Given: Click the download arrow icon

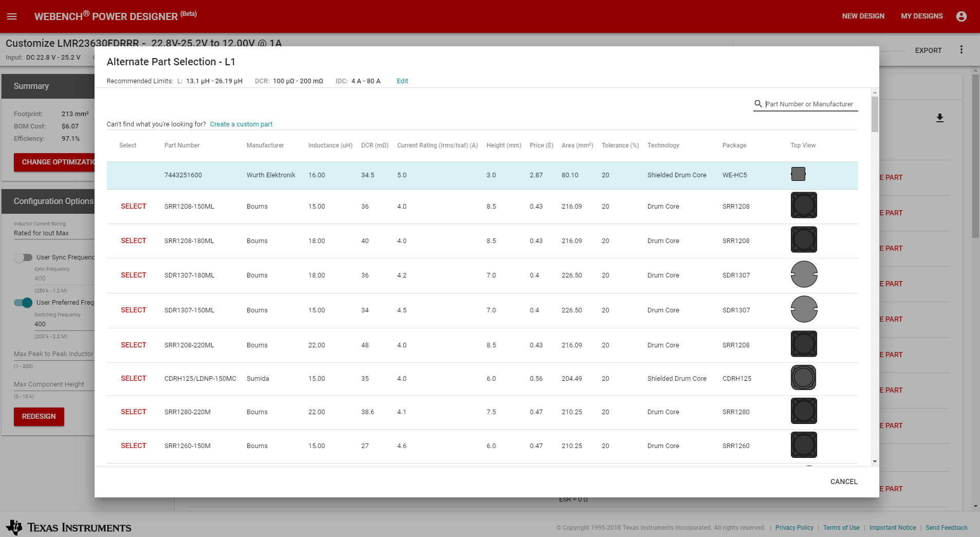Looking at the screenshot, I should coord(940,118).
